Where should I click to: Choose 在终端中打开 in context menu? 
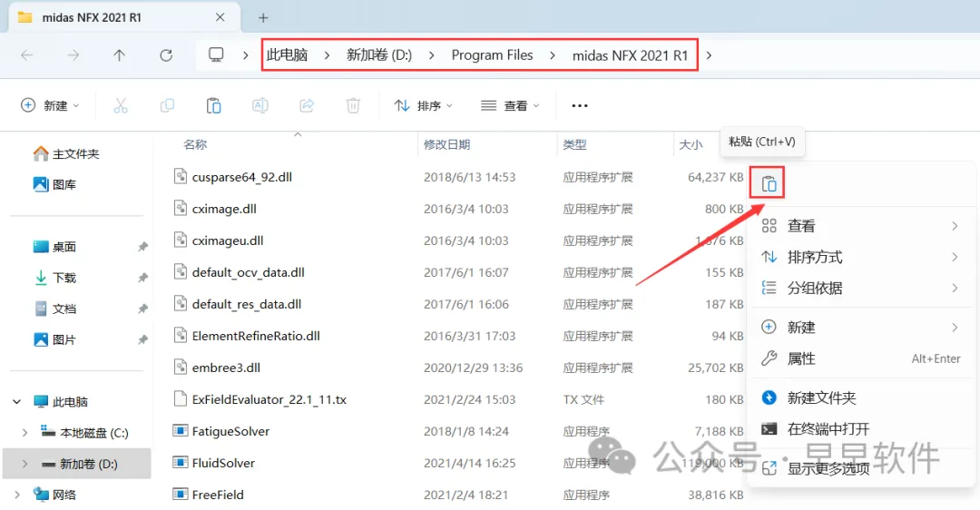pos(861,428)
